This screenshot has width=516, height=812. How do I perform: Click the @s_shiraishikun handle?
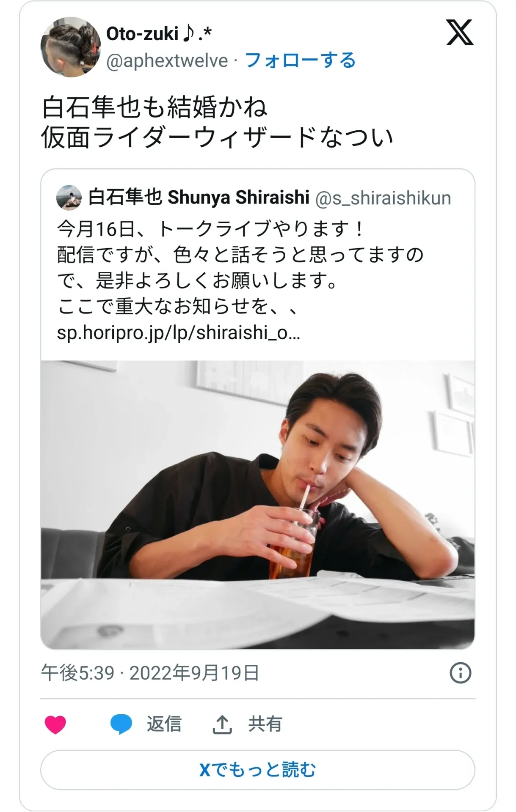point(383,198)
